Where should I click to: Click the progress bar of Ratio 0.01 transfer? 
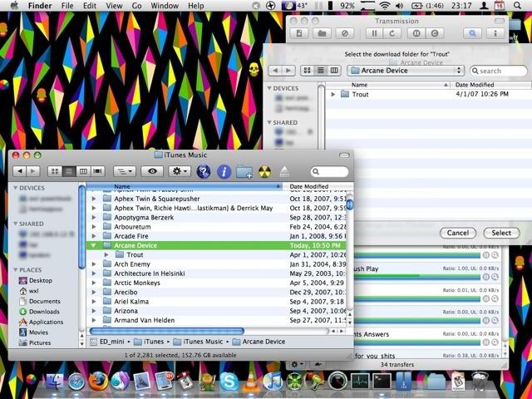pyautogui.click(x=417, y=299)
